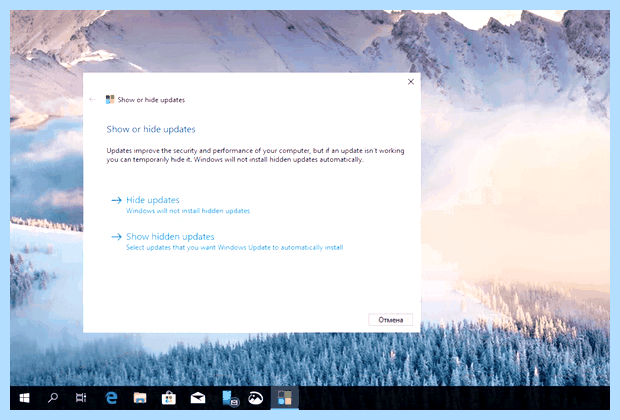This screenshot has height=420, width=620.
Task: Click the troubleshooter icon beside the dialog title
Action: [110, 100]
